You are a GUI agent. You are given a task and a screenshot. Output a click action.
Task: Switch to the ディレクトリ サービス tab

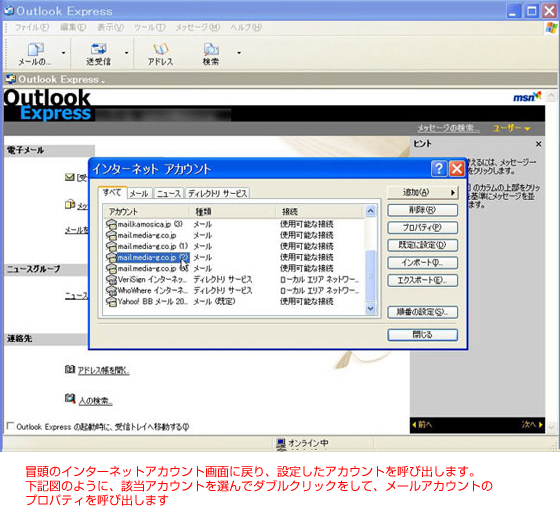[218, 194]
